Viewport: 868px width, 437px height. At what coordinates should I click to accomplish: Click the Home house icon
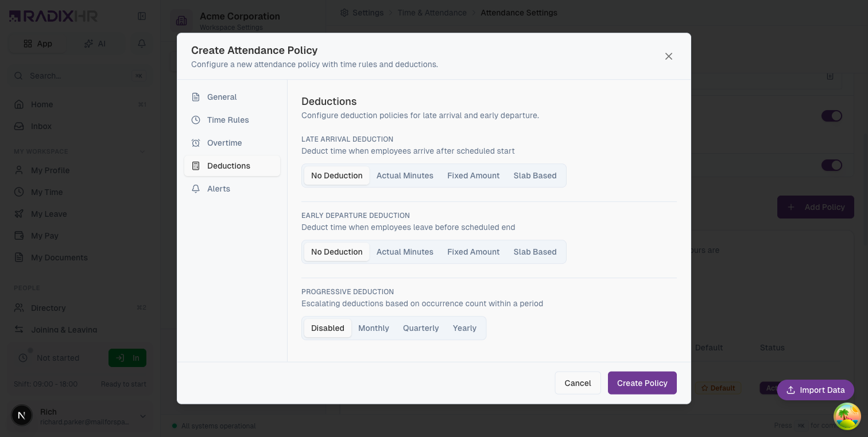pyautogui.click(x=19, y=104)
